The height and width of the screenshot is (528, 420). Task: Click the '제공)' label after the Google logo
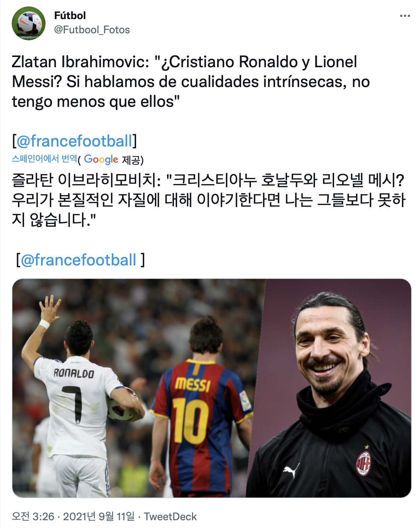pos(133,160)
